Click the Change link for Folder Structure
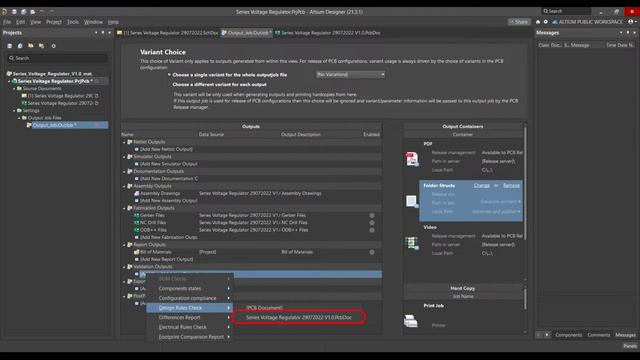Image resolution: width=640 pixels, height=360 pixels. [x=482, y=185]
